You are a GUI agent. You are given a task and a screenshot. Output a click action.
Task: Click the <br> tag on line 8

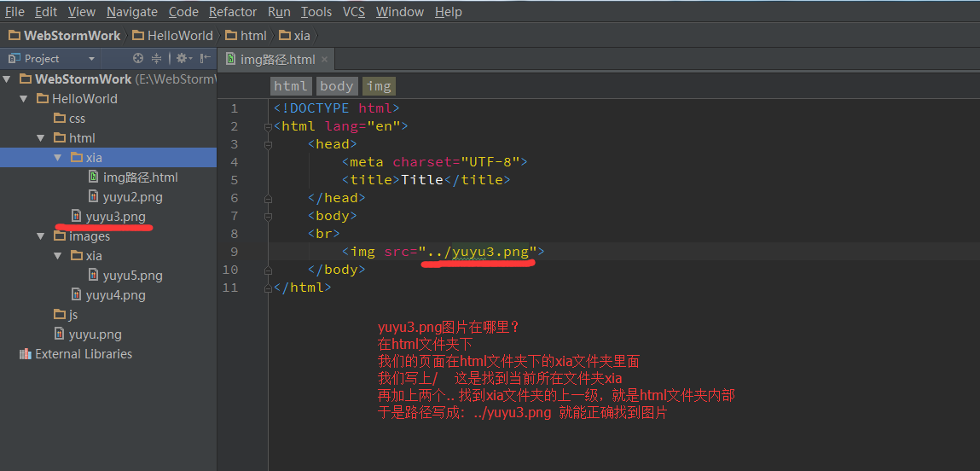coord(324,234)
